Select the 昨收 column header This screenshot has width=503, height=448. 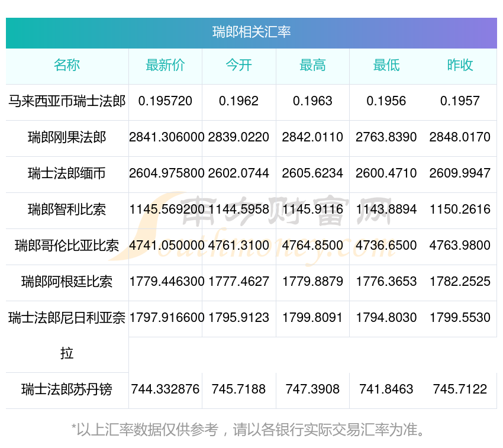coord(460,65)
